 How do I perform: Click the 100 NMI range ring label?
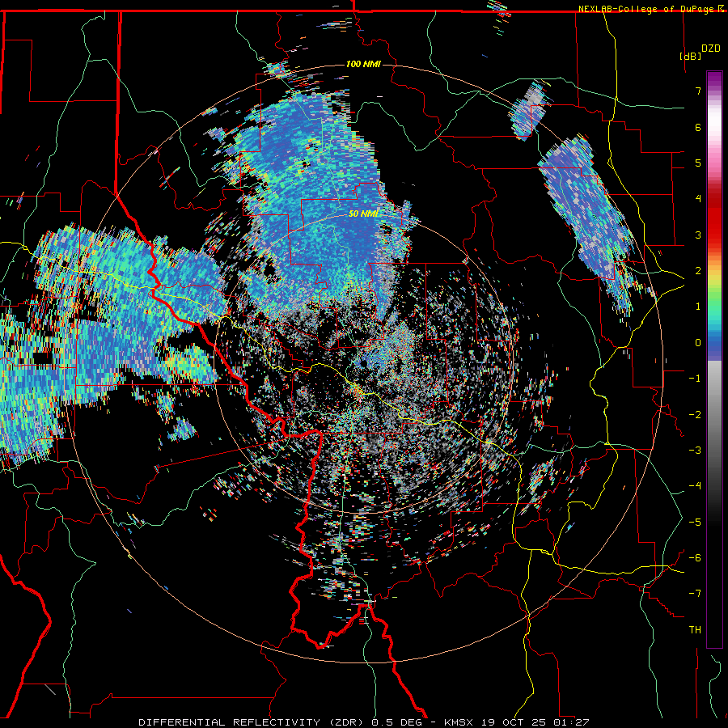click(x=363, y=64)
